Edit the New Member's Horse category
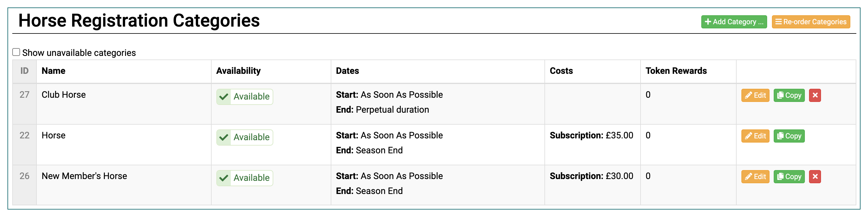 click(755, 177)
